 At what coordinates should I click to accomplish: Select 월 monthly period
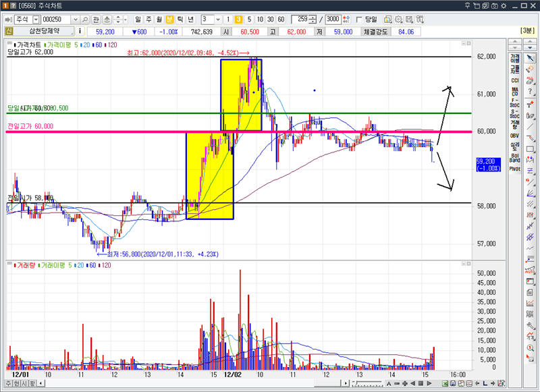click(x=159, y=20)
